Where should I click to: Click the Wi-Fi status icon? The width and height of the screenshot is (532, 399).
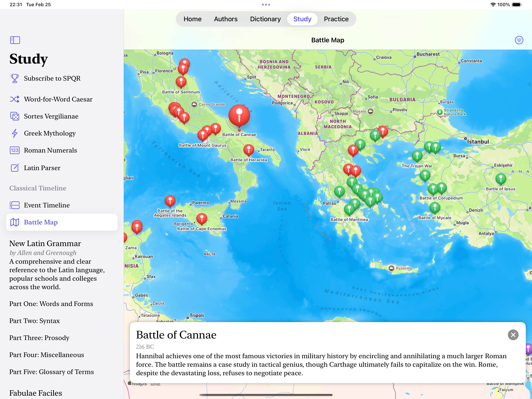coord(493,5)
